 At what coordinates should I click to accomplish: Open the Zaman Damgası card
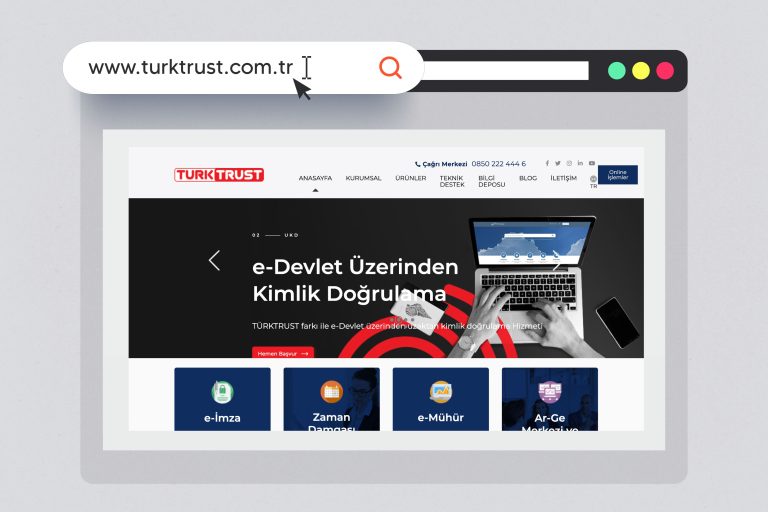click(332, 399)
